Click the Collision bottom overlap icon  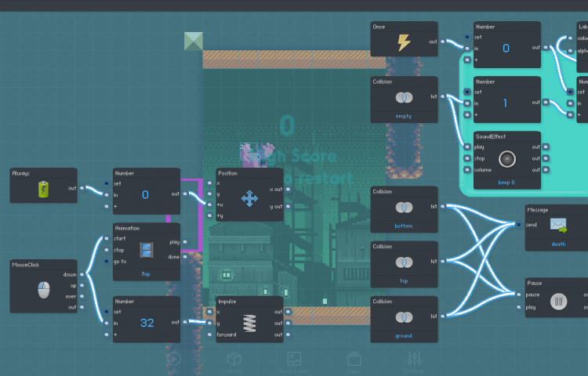click(x=404, y=208)
